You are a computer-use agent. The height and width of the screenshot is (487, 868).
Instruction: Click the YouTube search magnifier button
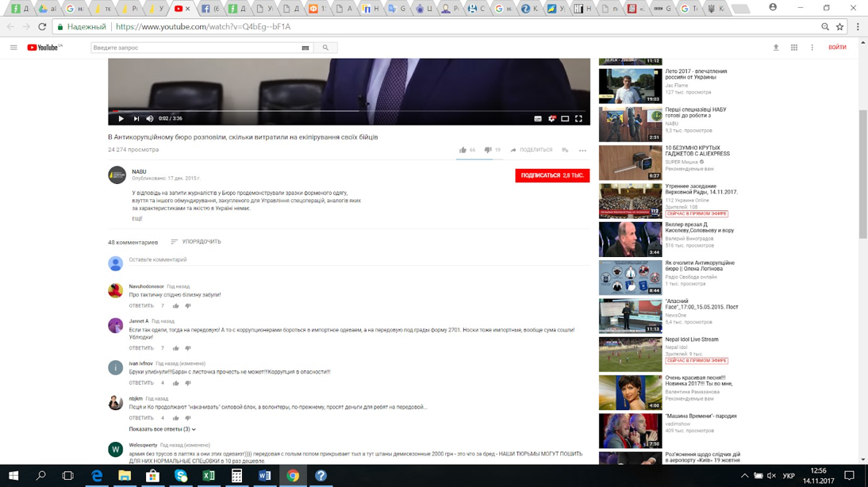[325, 48]
